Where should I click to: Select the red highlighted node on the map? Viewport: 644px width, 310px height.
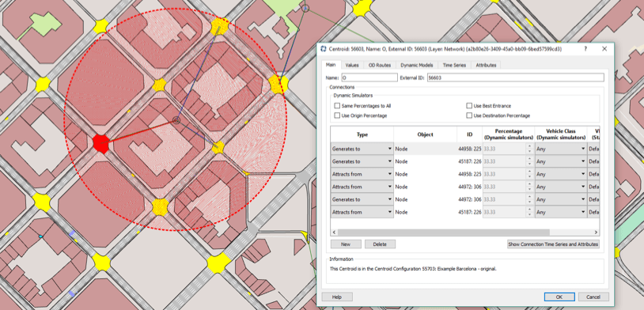pyautogui.click(x=100, y=144)
